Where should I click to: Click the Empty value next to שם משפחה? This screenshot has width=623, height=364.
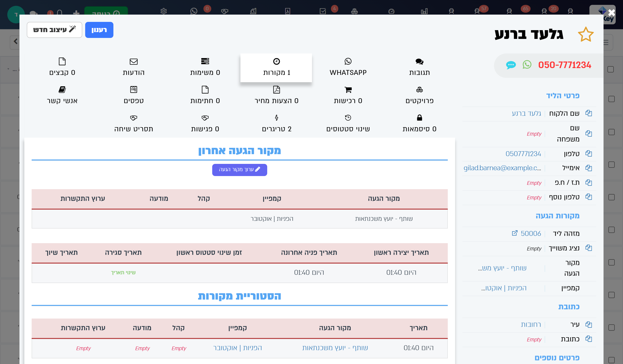pyautogui.click(x=534, y=134)
